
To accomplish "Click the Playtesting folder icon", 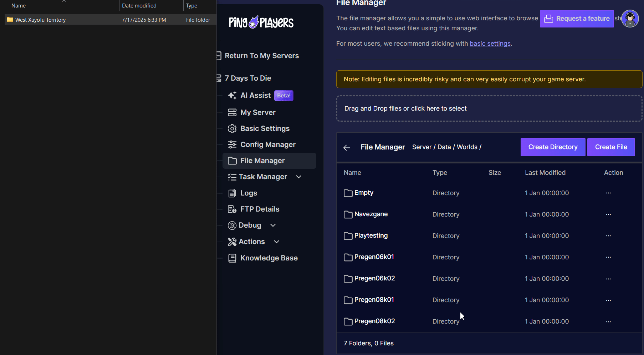I will [348, 236].
